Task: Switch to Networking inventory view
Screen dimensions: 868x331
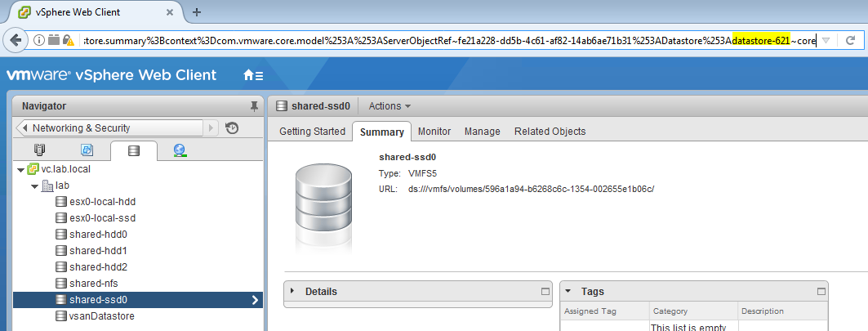Action: click(180, 150)
